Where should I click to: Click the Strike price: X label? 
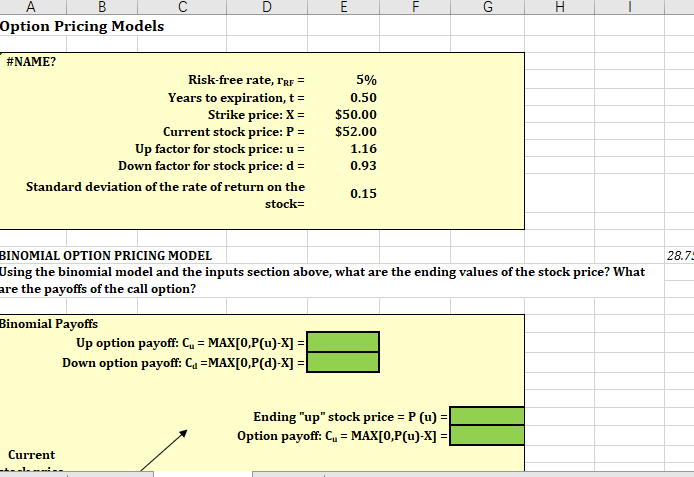tap(256, 115)
